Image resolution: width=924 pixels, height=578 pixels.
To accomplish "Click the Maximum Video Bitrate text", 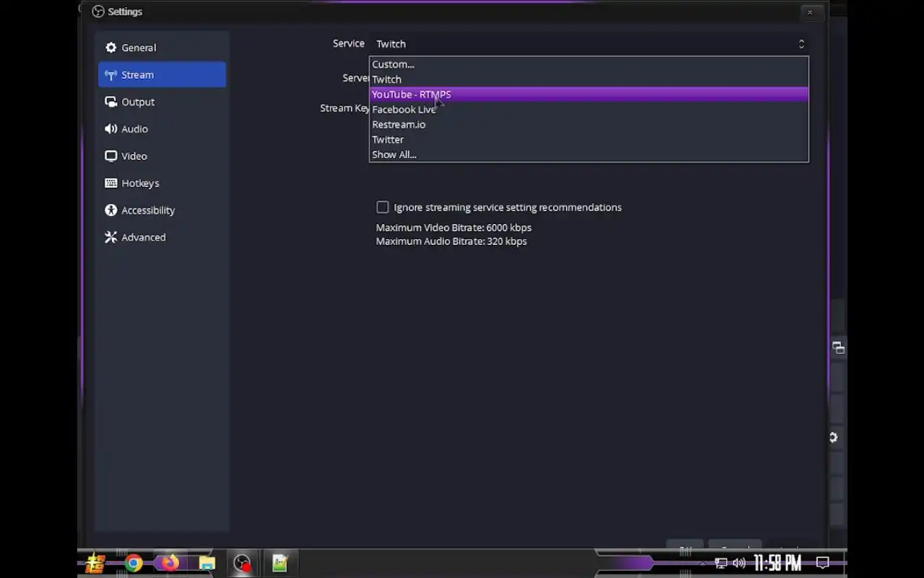I will tap(453, 228).
